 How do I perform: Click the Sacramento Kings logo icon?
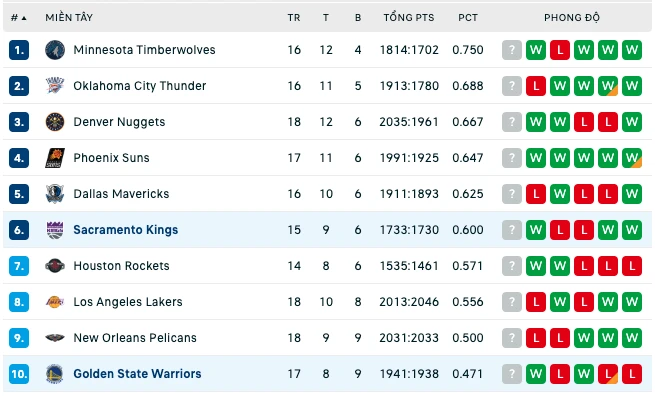55,230
